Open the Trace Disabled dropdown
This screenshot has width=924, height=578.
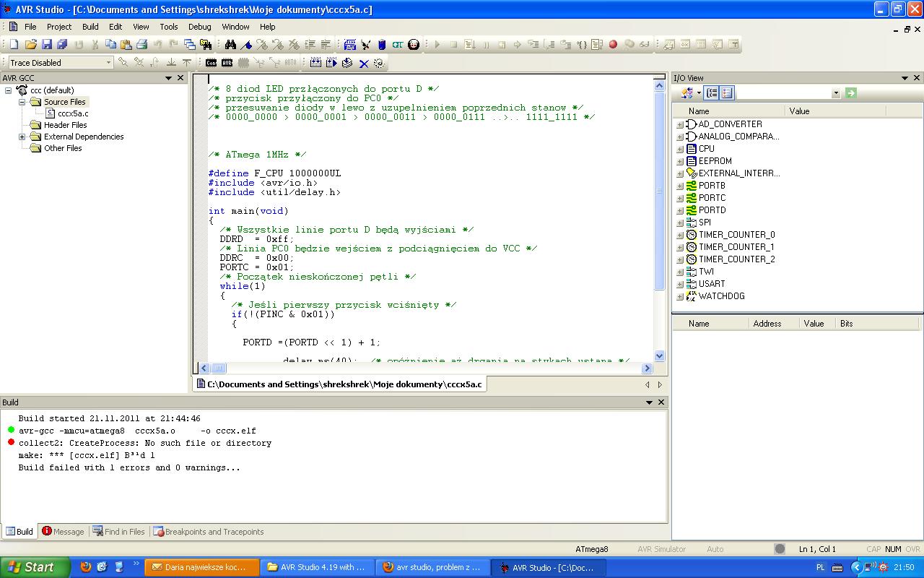click(x=108, y=63)
